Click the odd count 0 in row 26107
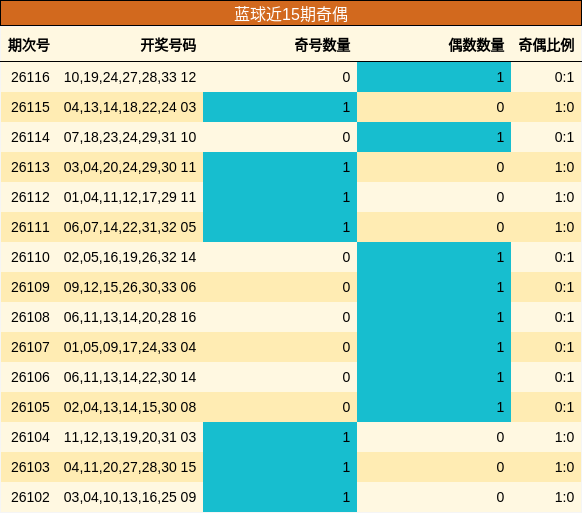The width and height of the screenshot is (582, 513). click(346, 347)
